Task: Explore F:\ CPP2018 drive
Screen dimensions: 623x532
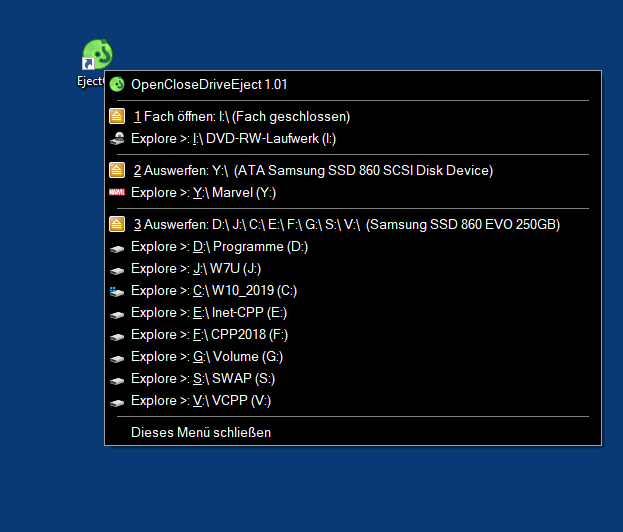Action: point(353,335)
